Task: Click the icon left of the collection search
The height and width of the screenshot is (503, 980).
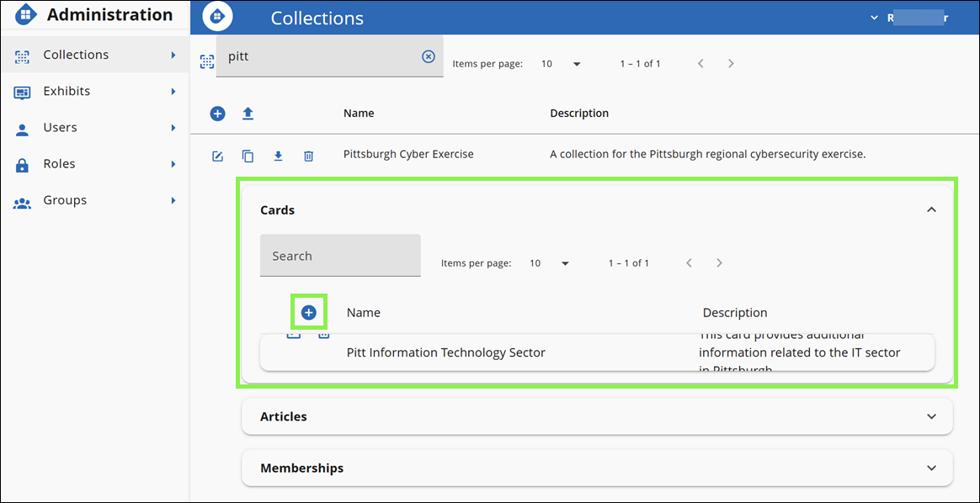Action: (206, 61)
